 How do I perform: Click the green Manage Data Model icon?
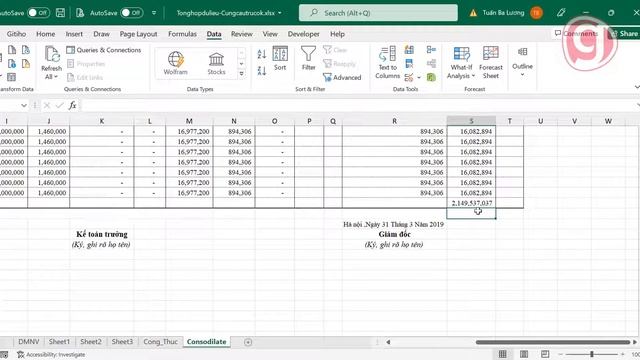point(431,77)
